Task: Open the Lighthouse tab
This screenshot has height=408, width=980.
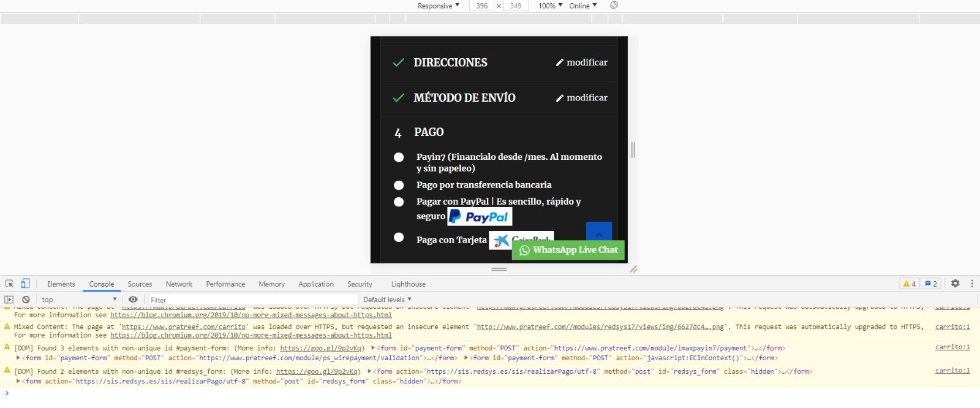Action: pos(409,284)
